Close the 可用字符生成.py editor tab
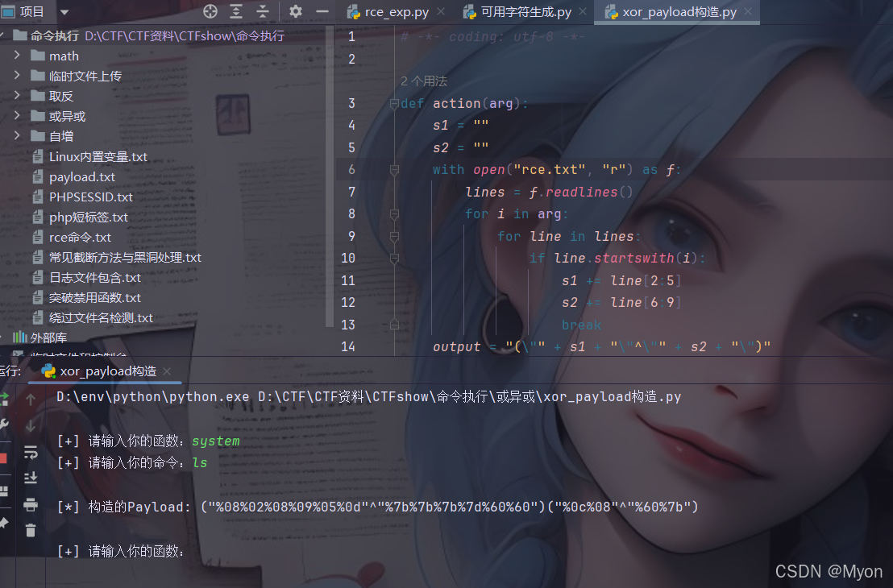The height and width of the screenshot is (588, 893). (583, 11)
